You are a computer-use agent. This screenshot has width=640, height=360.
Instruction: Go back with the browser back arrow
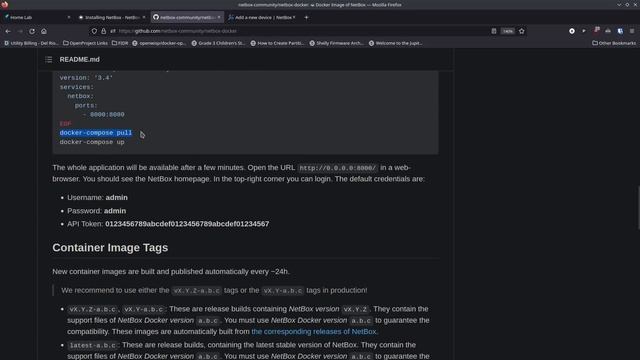(x=8, y=31)
